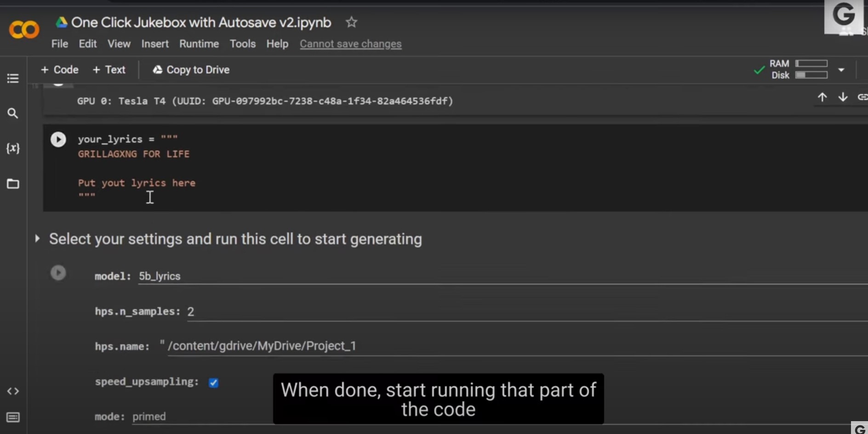The image size is (868, 434).
Task: Open the model dropdown showing 5b_lyrics
Action: tap(503, 276)
